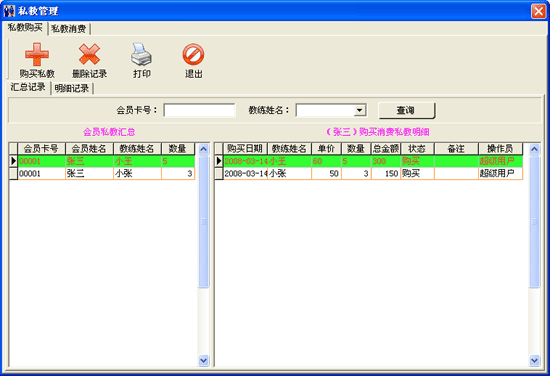Click 张三 in the 小张 row
550x376 pixels.
click(76, 174)
